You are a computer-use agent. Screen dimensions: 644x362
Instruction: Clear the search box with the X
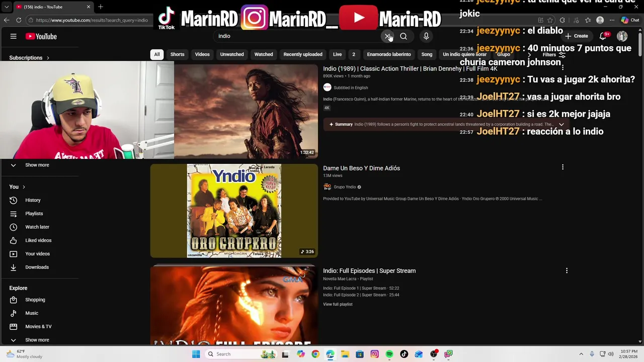tap(387, 36)
